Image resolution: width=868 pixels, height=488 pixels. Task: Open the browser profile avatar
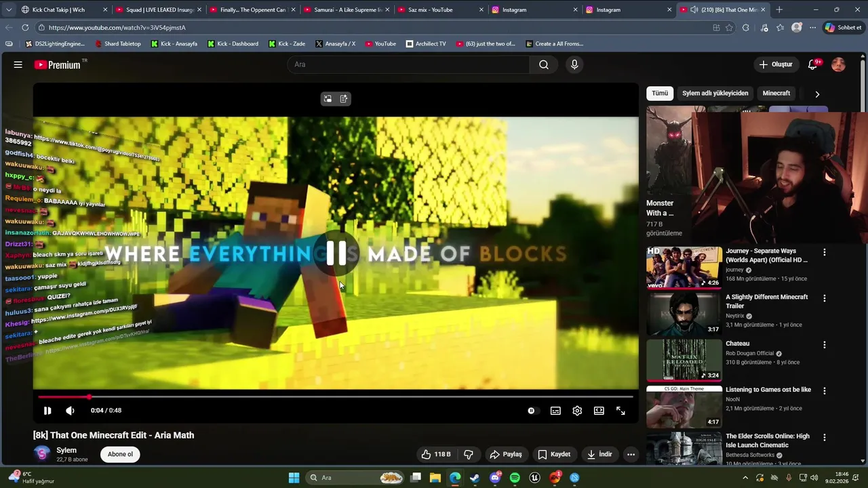click(x=797, y=28)
